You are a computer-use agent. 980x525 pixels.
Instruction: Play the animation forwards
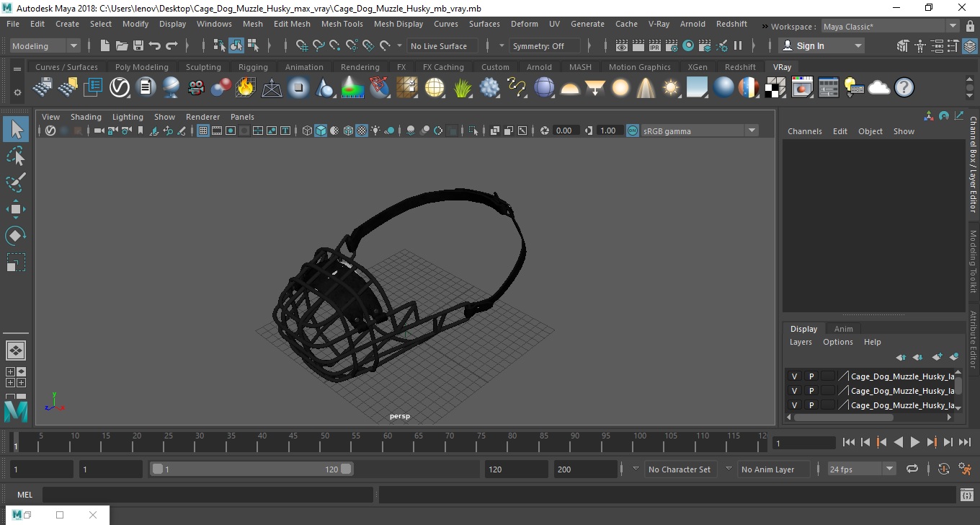914,442
